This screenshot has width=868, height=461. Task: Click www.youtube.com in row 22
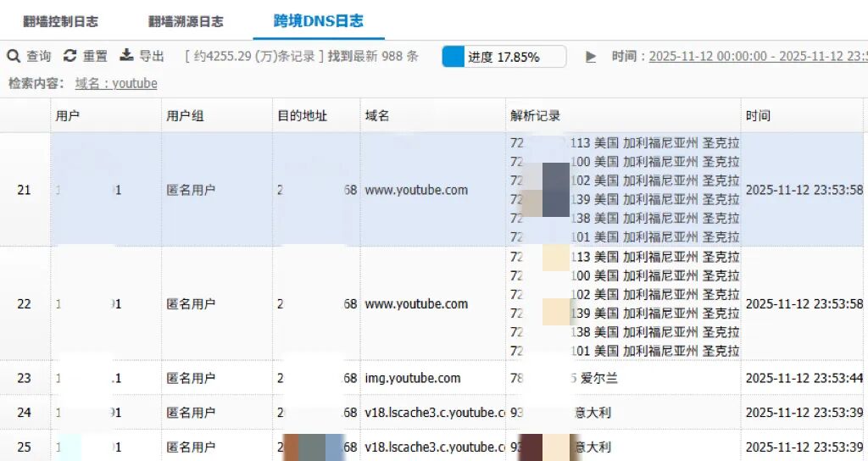click(x=416, y=304)
